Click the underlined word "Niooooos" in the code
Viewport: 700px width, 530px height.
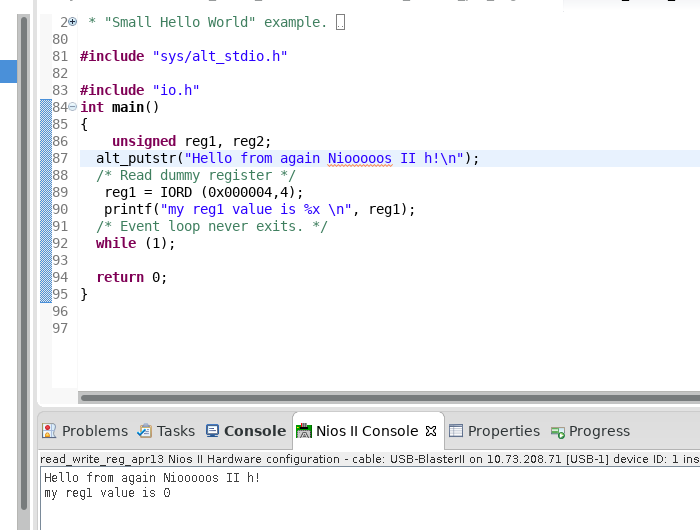coord(360,158)
